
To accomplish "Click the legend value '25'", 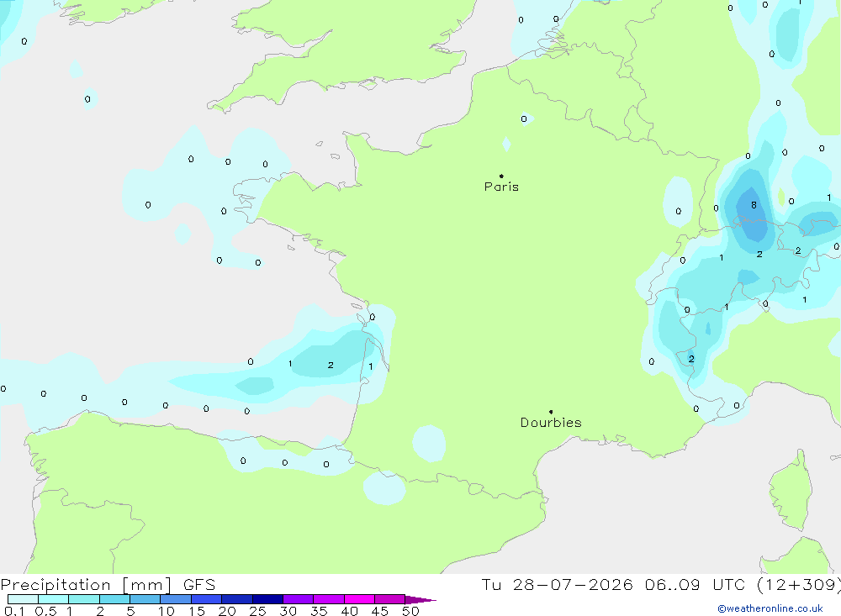I will [257, 611].
